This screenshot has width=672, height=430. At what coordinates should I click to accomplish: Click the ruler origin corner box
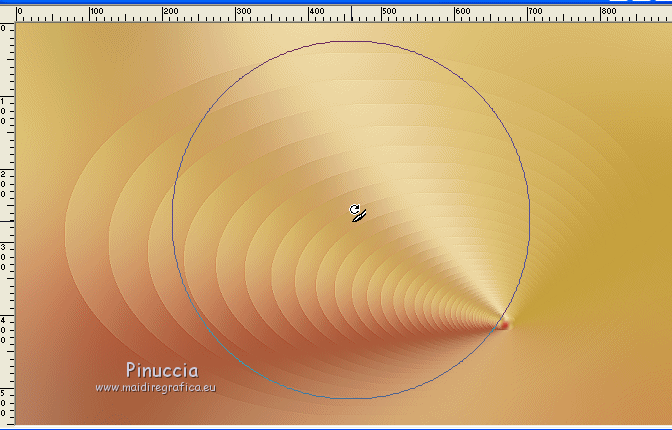point(7,14)
